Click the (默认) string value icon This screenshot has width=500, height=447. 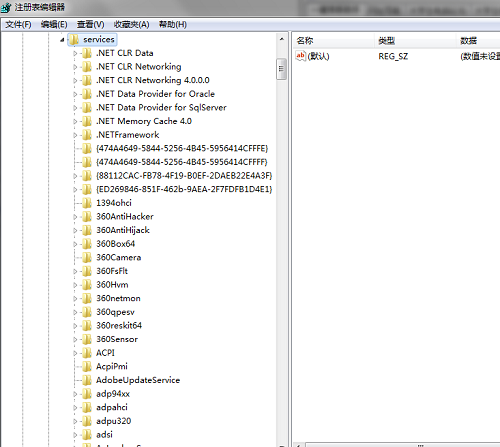point(300,56)
